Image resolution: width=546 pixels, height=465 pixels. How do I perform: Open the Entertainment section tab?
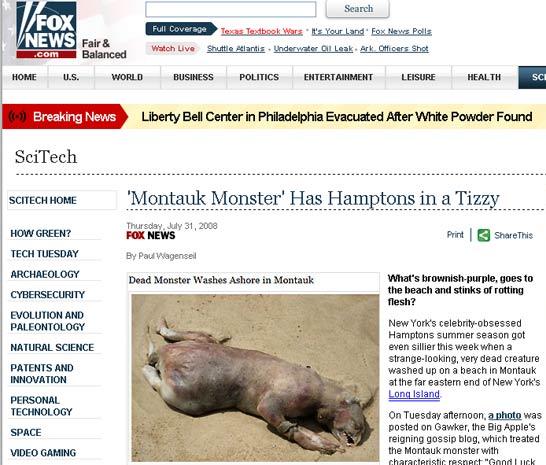[338, 77]
